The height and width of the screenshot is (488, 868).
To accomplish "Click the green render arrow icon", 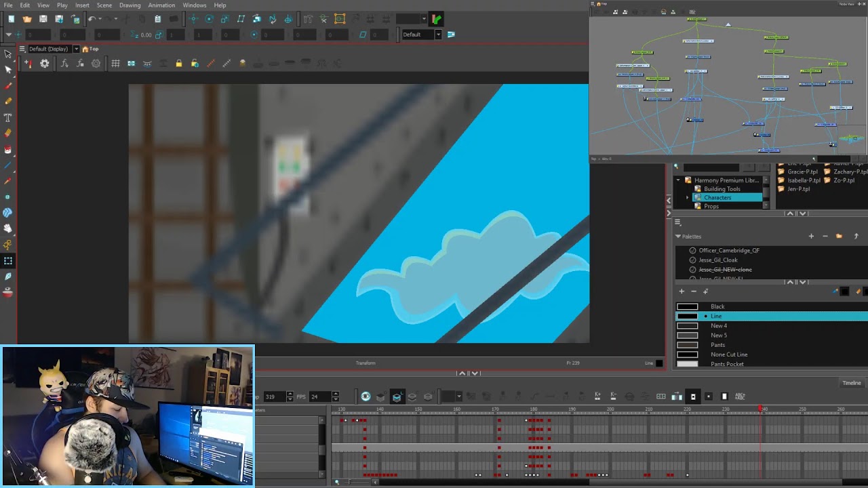I will tap(436, 19).
